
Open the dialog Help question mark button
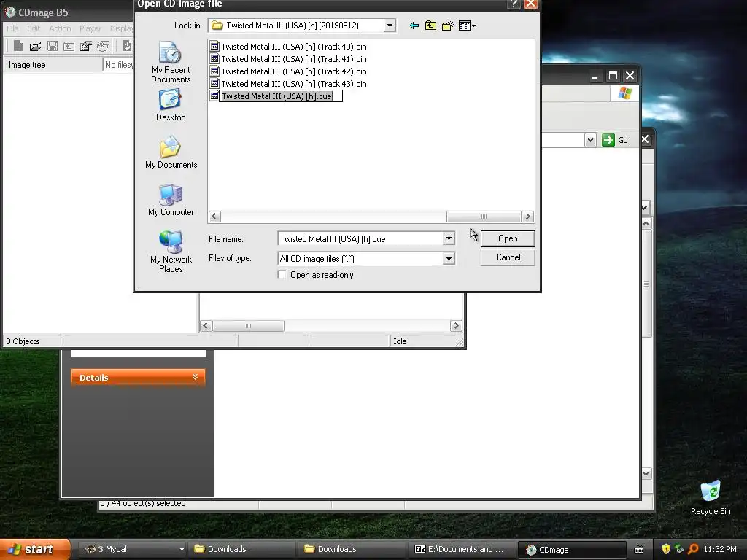(x=514, y=4)
